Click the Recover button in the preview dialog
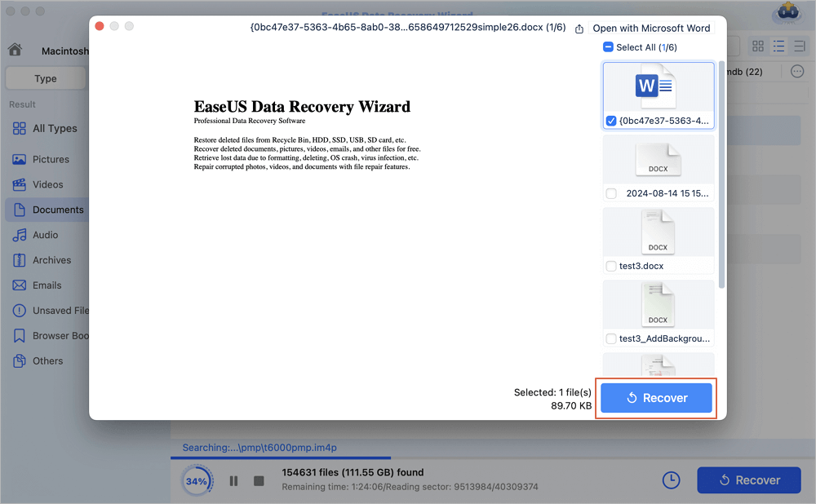The image size is (816, 504). point(656,398)
